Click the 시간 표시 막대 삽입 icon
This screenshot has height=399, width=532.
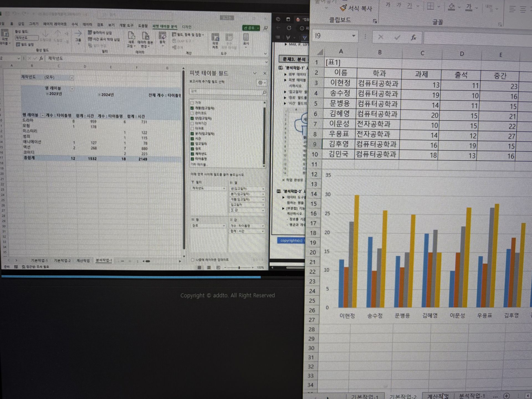click(90, 39)
